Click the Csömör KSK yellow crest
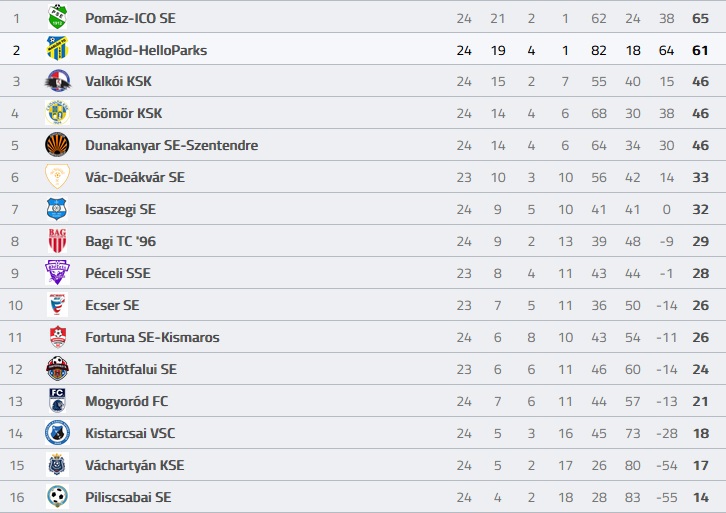This screenshot has height=513, width=726. 57,113
